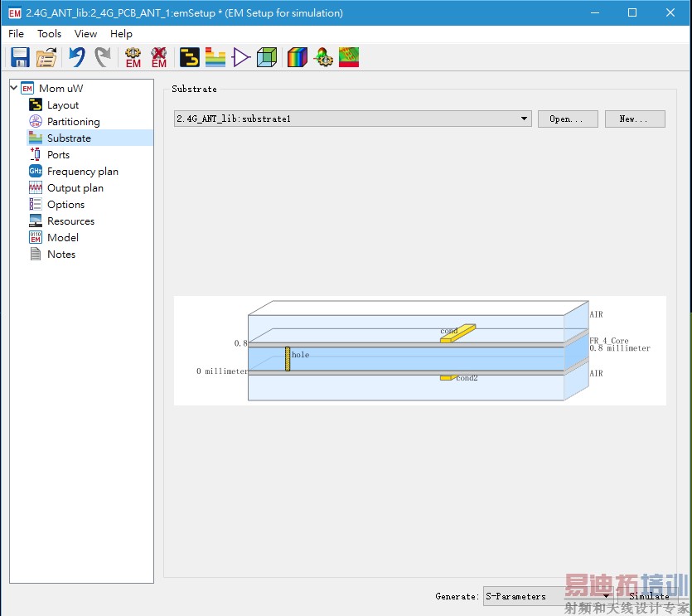Select the Mom uW root item
This screenshot has height=616, width=692.
tap(60, 89)
